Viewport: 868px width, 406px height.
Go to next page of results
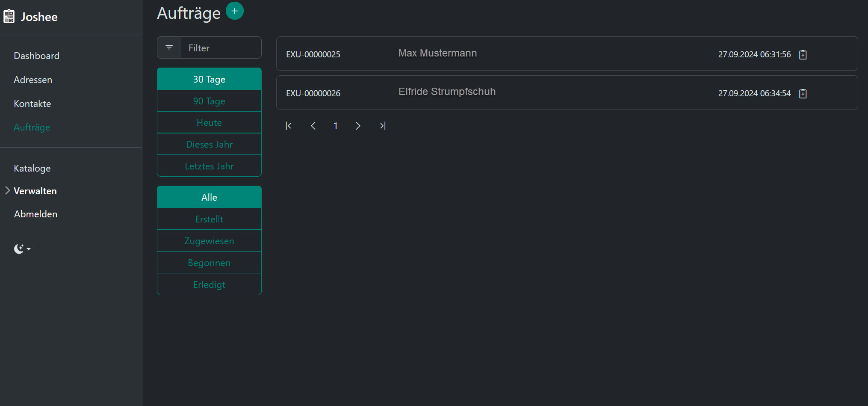358,126
